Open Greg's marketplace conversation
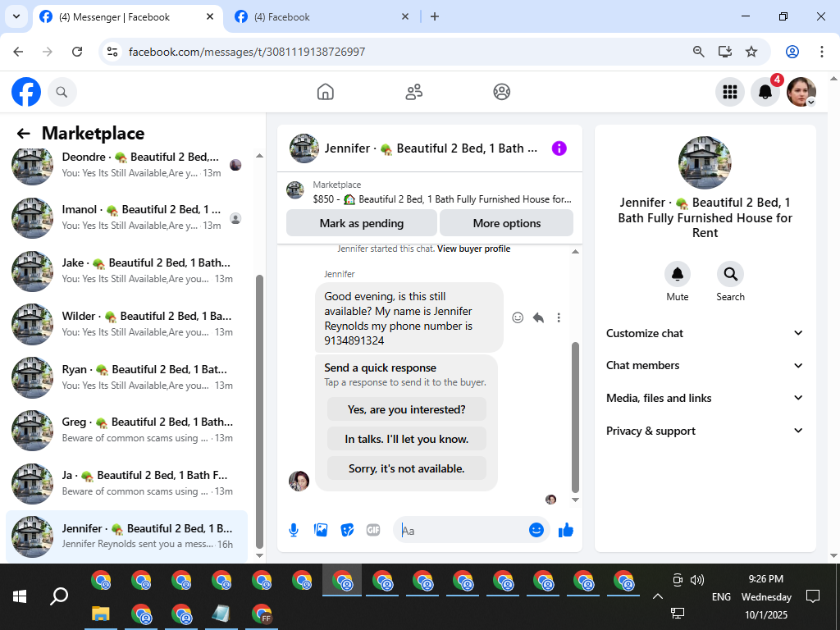Image resolution: width=840 pixels, height=630 pixels. [x=127, y=430]
